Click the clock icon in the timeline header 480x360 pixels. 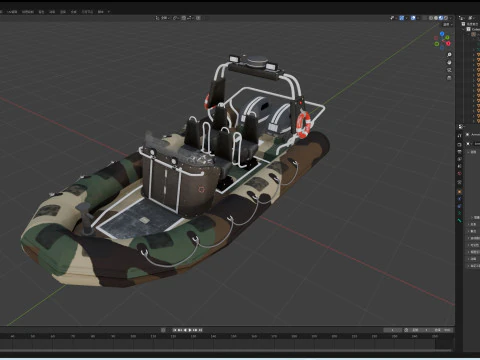point(406,330)
